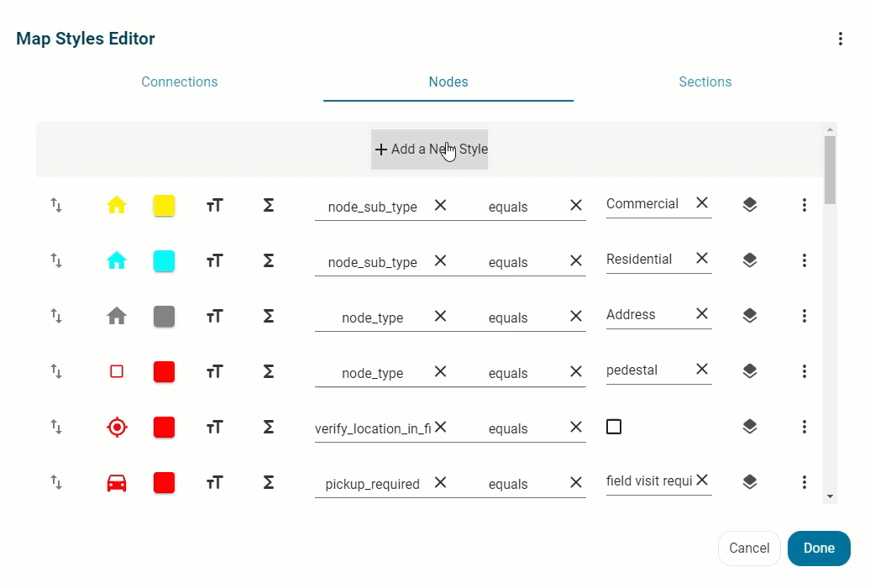Toggle the verify_location_in_field value checkbox
The image size is (870, 588).
click(x=614, y=427)
